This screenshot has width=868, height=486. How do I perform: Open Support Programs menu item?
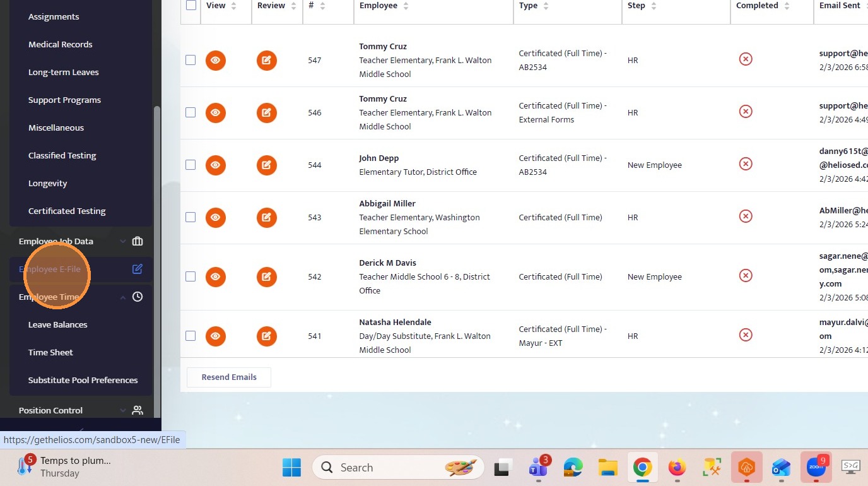(x=64, y=100)
